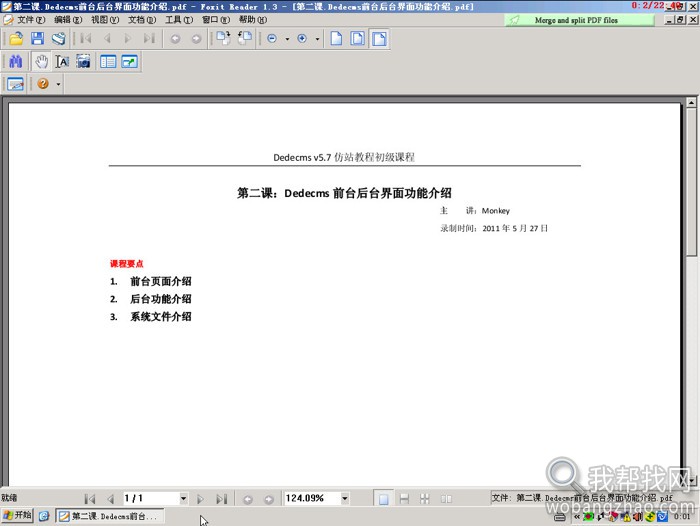
Task: Set fit width page view
Action: (x=379, y=39)
